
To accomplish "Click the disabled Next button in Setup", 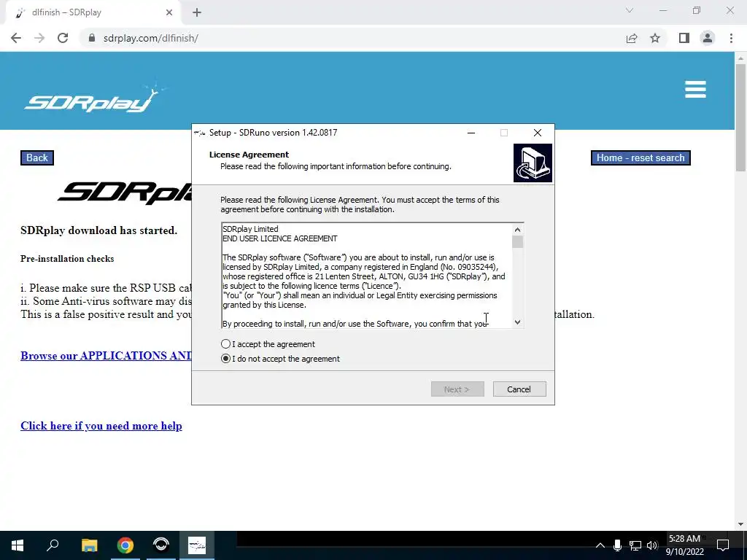I will [457, 389].
